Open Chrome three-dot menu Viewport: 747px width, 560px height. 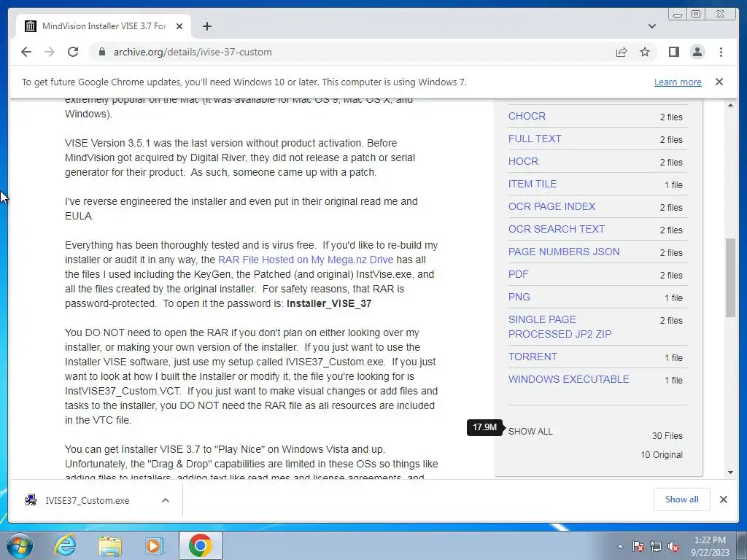coord(721,52)
